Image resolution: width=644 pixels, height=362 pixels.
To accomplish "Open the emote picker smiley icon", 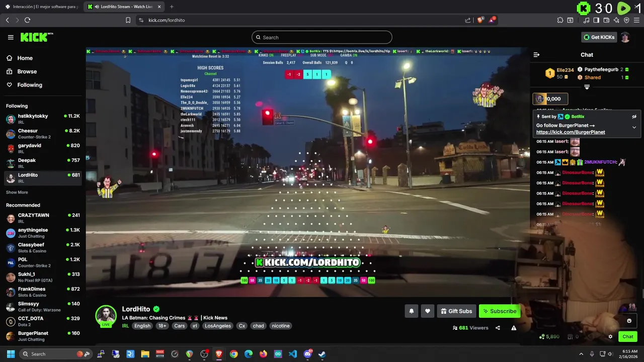I will (629, 321).
